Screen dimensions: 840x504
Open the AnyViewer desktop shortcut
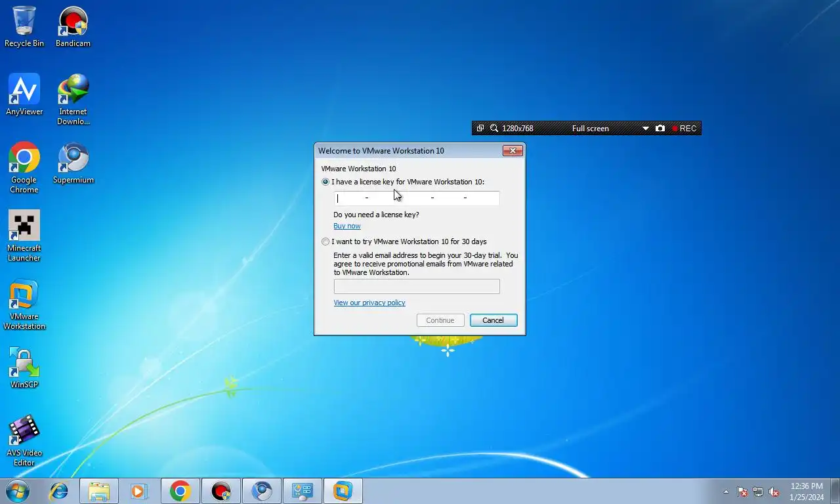[x=24, y=95]
